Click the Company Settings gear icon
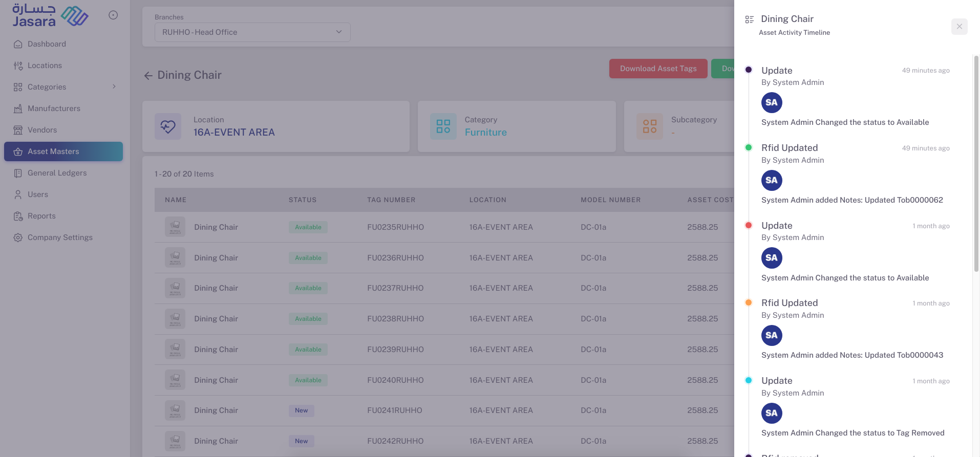This screenshot has width=980, height=457. coord(18,237)
